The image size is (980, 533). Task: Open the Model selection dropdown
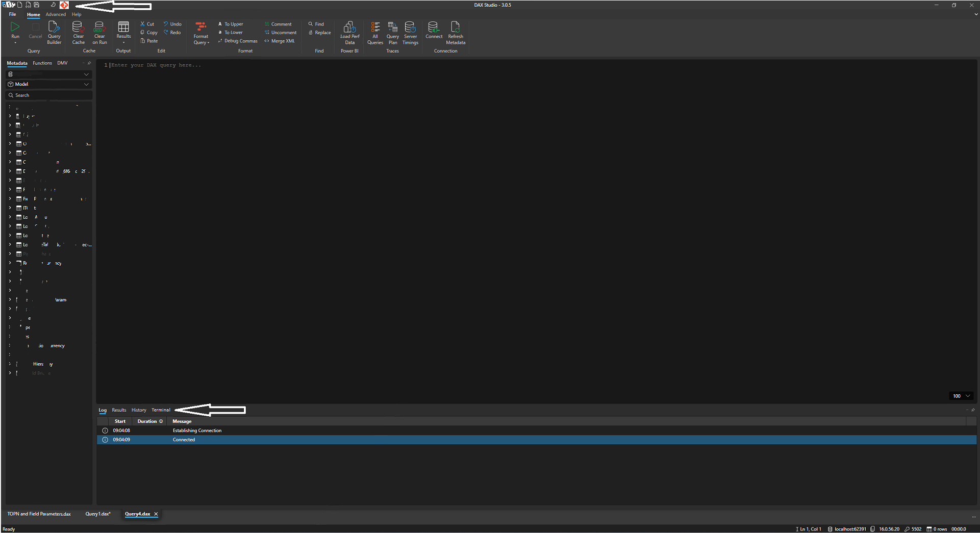(x=49, y=84)
